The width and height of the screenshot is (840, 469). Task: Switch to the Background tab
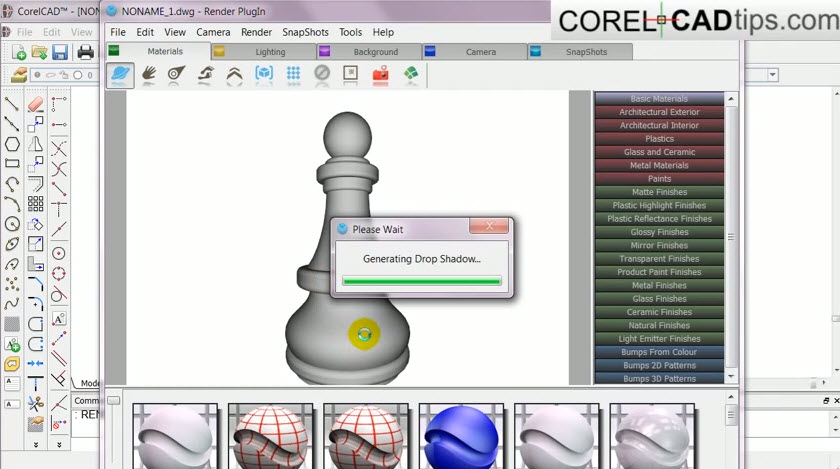[x=369, y=52]
